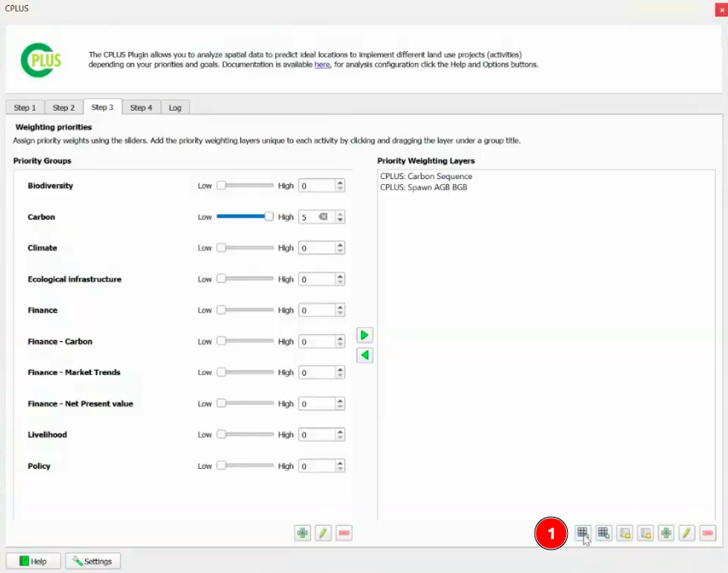Clear the Carbon weight value field

tap(324, 217)
